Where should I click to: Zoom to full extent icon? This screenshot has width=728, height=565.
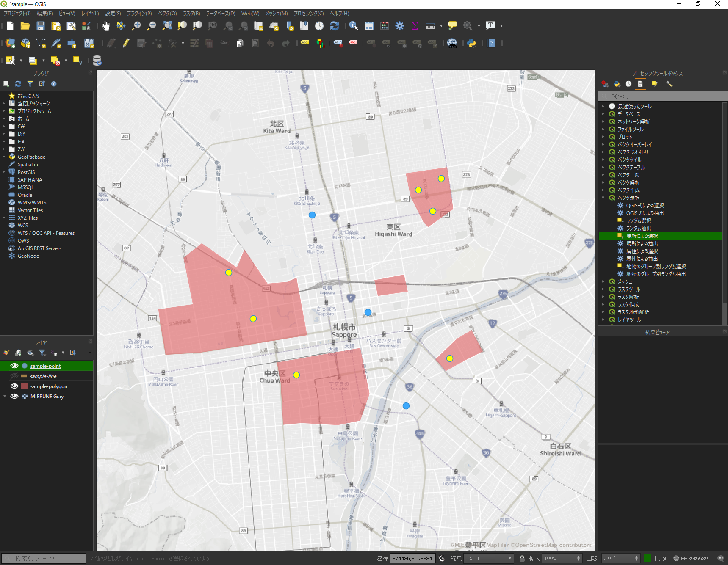167,26
